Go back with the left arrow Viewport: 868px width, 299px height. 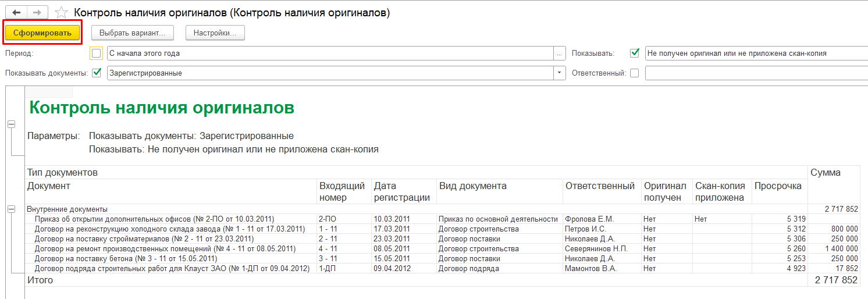coord(16,12)
